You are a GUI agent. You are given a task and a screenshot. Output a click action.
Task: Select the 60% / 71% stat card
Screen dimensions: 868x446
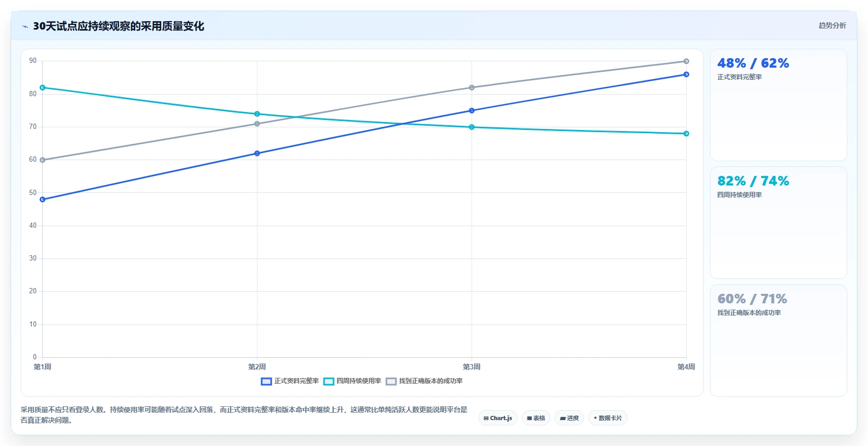[778, 341]
